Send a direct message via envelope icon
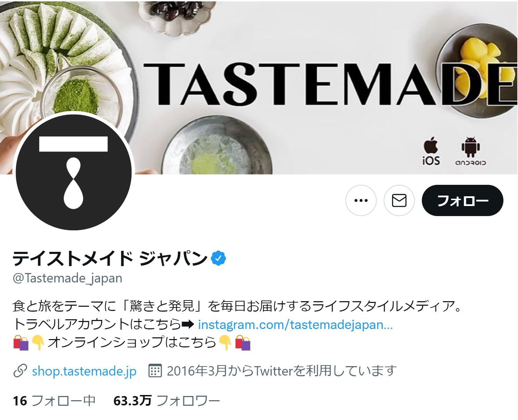This screenshot has height=420, width=518. [399, 200]
